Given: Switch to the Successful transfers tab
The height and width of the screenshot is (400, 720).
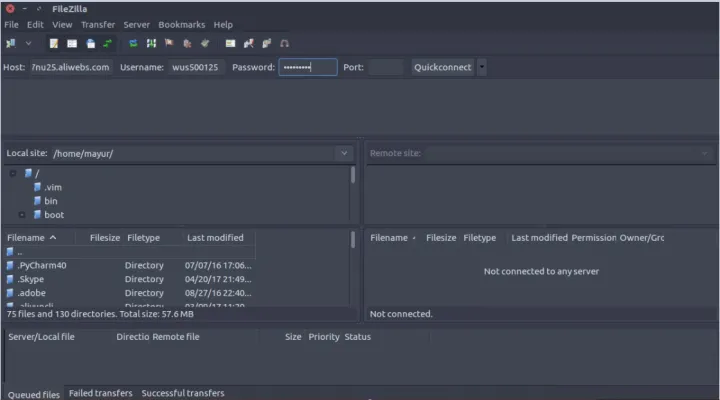Looking at the screenshot, I should 183,393.
